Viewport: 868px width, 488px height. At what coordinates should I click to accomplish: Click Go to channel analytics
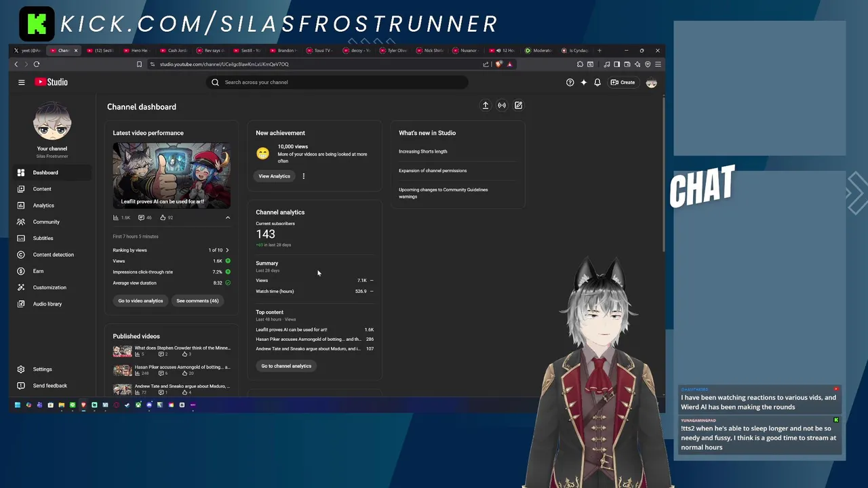(x=286, y=366)
